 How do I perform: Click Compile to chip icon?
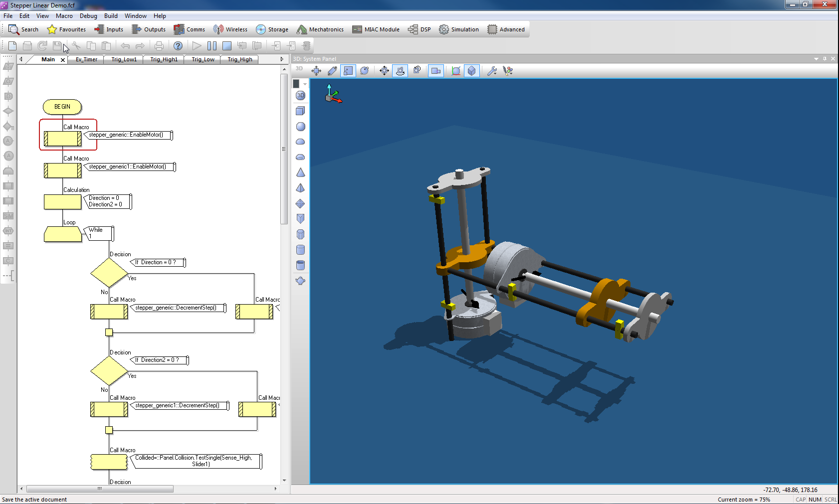click(x=306, y=46)
